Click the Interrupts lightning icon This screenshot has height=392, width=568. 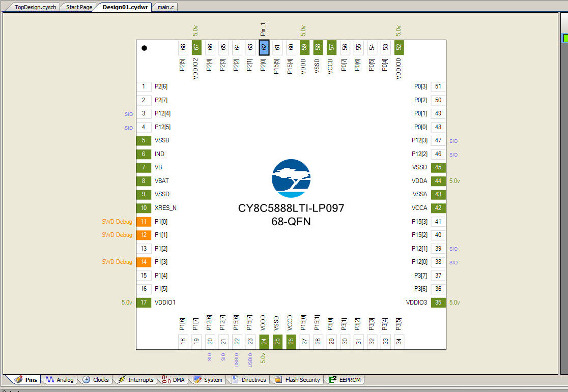121,380
